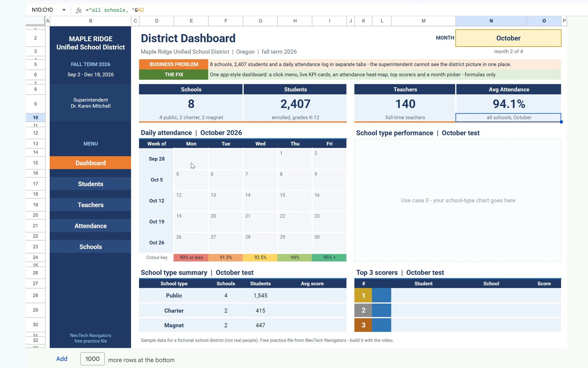Click the 'all schools, October' cell
588x368 pixels.
point(508,117)
